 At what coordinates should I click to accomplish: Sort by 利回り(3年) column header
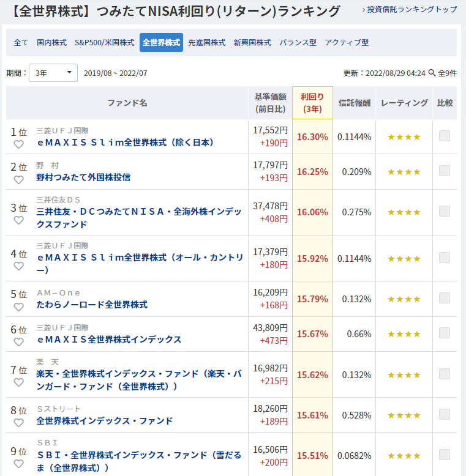pyautogui.click(x=312, y=103)
